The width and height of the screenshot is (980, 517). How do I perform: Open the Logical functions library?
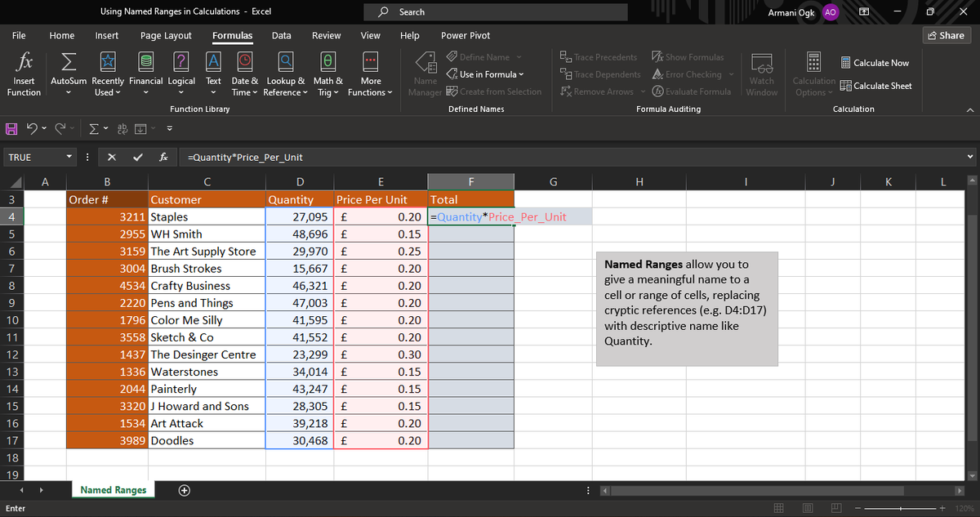coord(181,75)
